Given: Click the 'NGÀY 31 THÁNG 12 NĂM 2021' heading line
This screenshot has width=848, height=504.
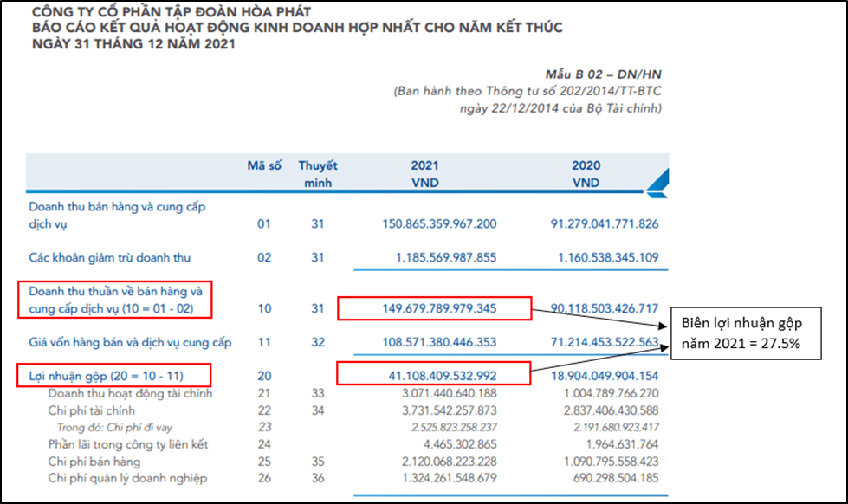Looking at the screenshot, I should click(x=133, y=44).
